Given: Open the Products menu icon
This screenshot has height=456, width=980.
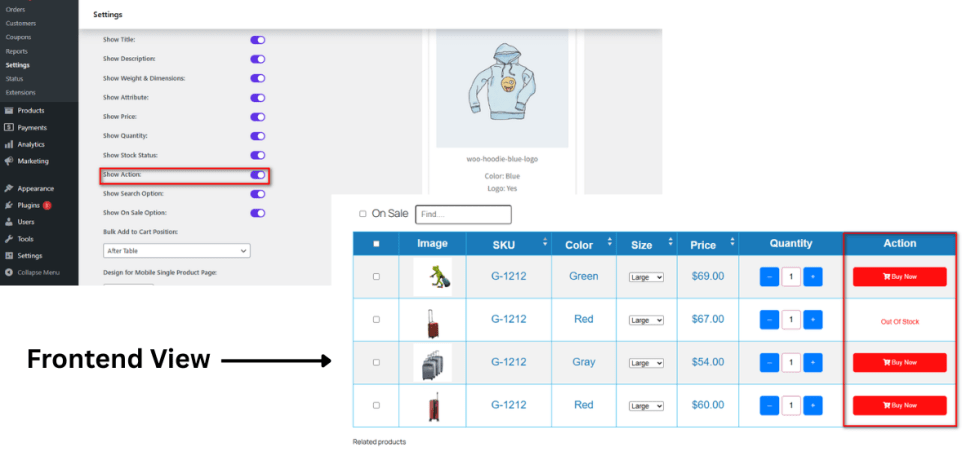Looking at the screenshot, I should click(x=9, y=111).
